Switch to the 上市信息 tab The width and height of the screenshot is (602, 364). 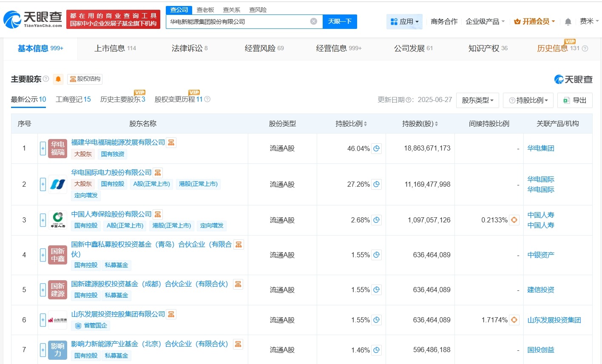tap(111, 48)
